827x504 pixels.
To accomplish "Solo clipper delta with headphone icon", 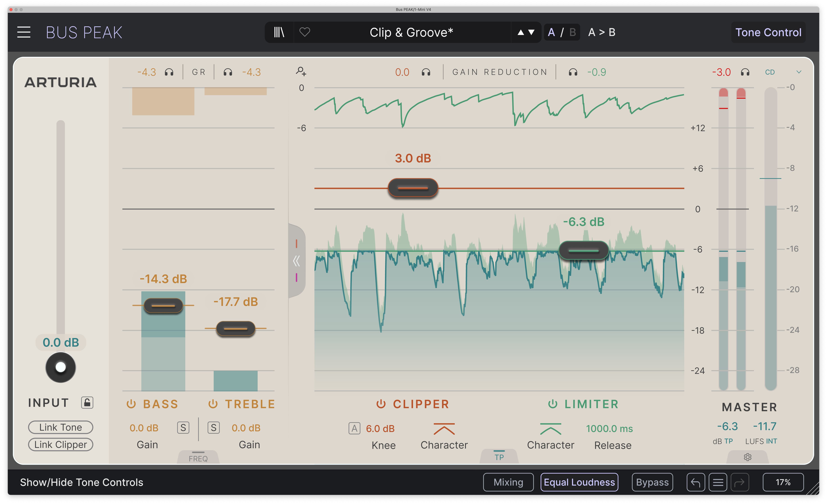I will pos(426,72).
